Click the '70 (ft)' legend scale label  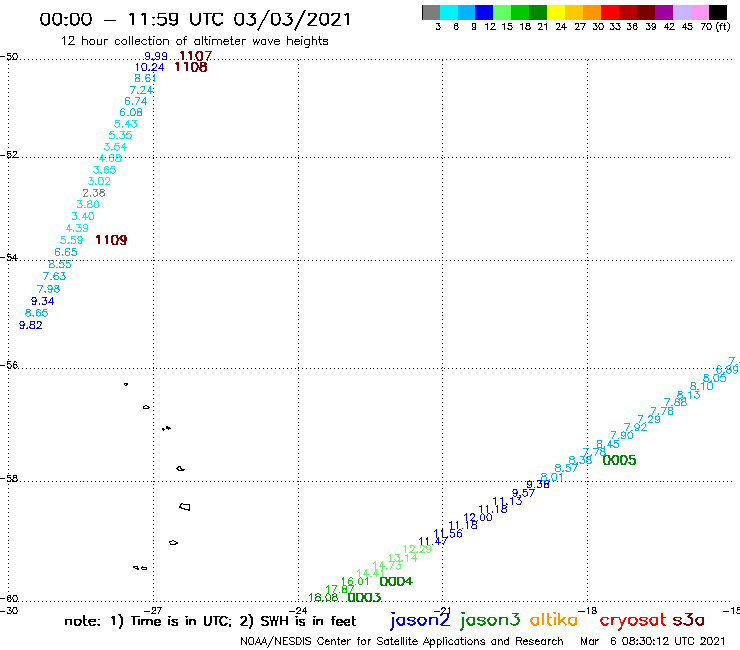(x=715, y=27)
